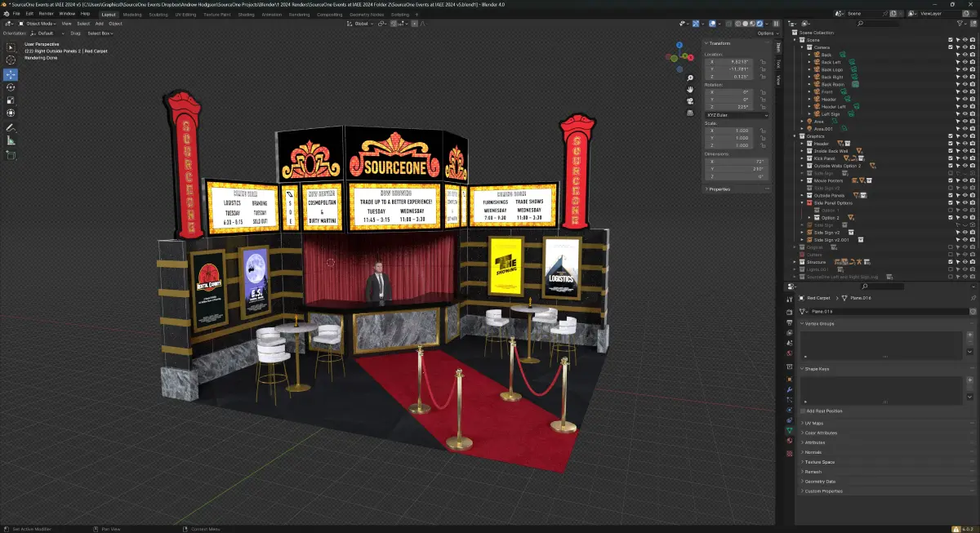The image size is (980, 533).
Task: Collapse the Camera collection
Action: (802, 47)
